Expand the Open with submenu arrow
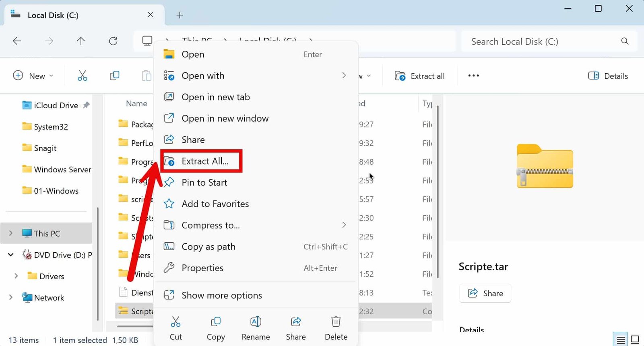The height and width of the screenshot is (346, 644). (344, 75)
